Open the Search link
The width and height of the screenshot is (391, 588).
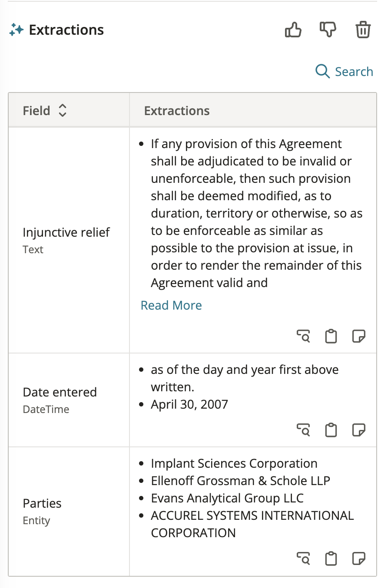click(354, 71)
